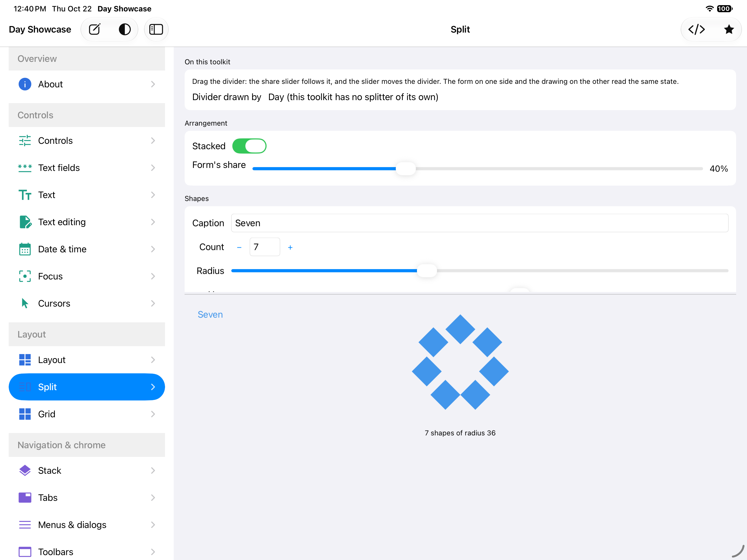Click the Day Showcase title at top left
The height and width of the screenshot is (560, 747).
point(40,29)
